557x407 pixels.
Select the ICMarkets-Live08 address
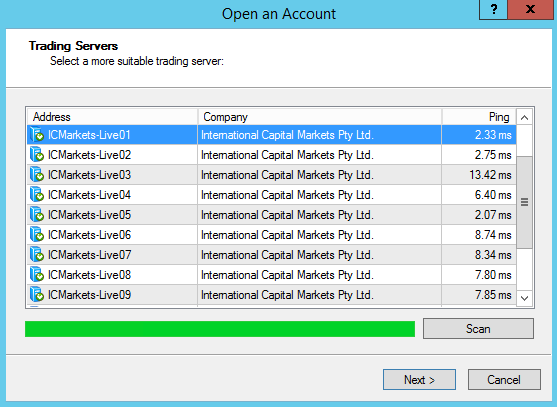pyautogui.click(x=89, y=275)
